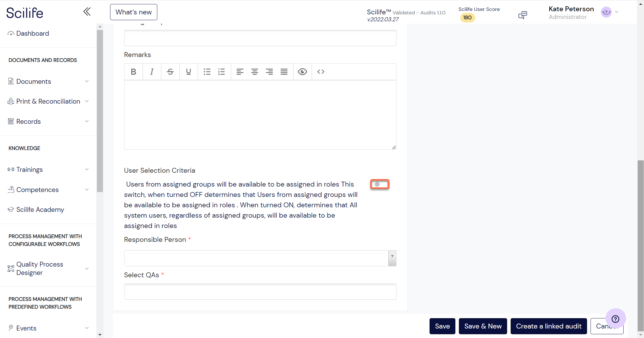
Task: Collapse the sidebar with double-arrow icon
Action: [87, 12]
